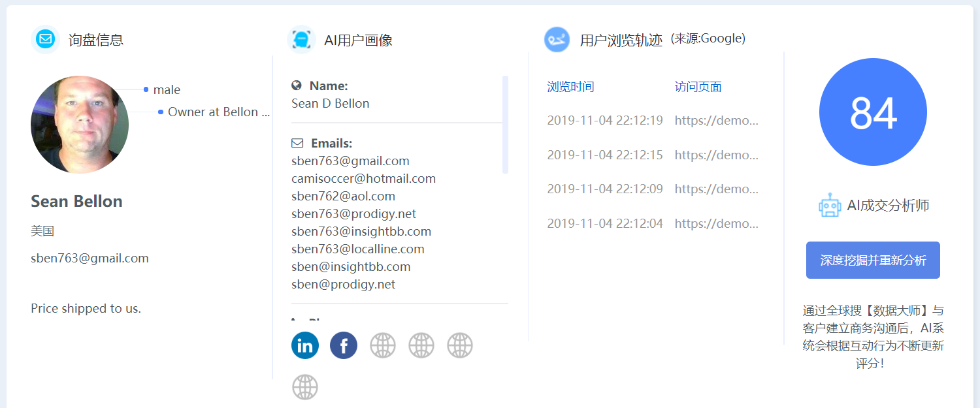Open the LinkedIn profile icon

tap(304, 345)
